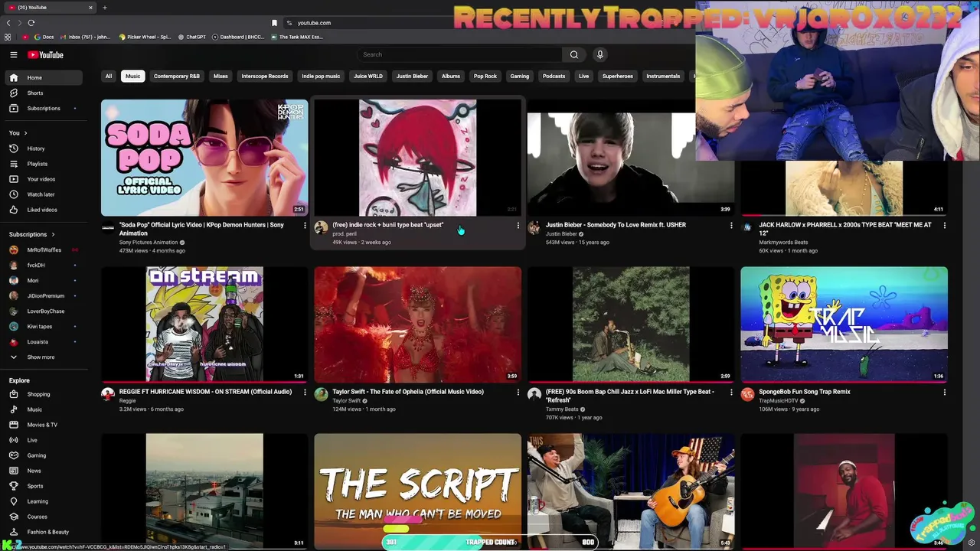Open Watch later list
Viewport: 980px width, 551px height.
pyautogui.click(x=43, y=194)
